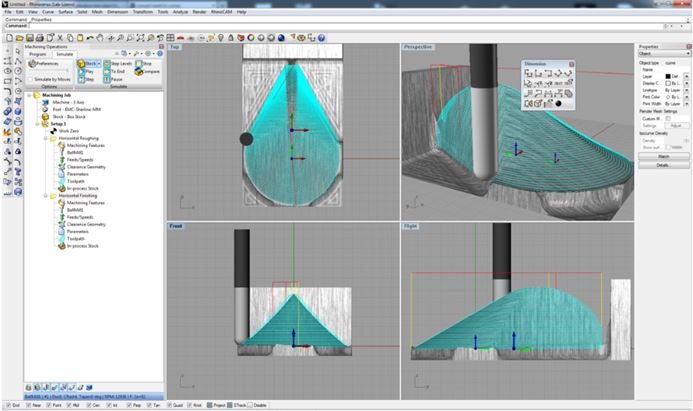Click the Details button in Properties
This screenshot has width=693, height=411.
[x=662, y=164]
